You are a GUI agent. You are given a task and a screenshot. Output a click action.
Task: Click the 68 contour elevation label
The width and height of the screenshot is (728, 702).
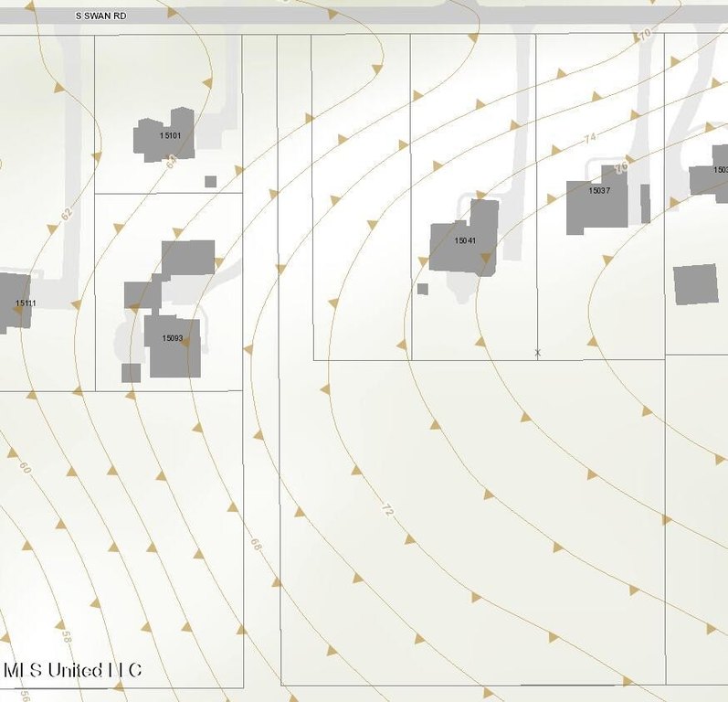[255, 545]
